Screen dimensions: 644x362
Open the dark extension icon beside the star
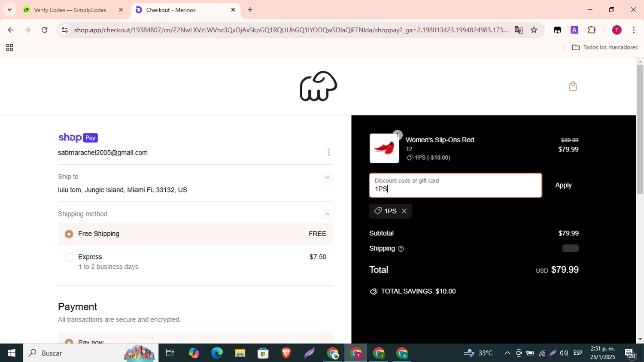tap(557, 30)
